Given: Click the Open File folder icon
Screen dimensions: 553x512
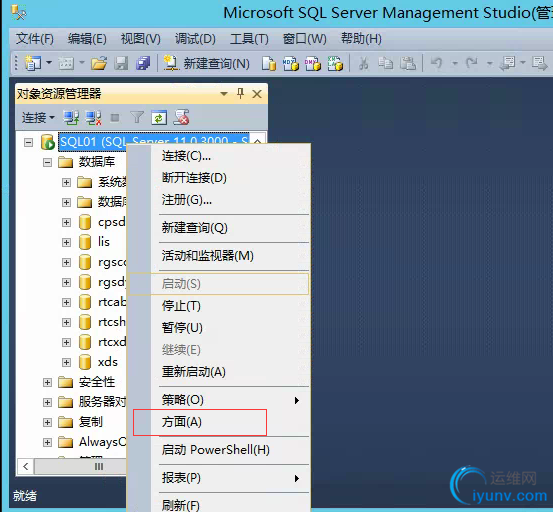Looking at the screenshot, I should tap(99, 64).
